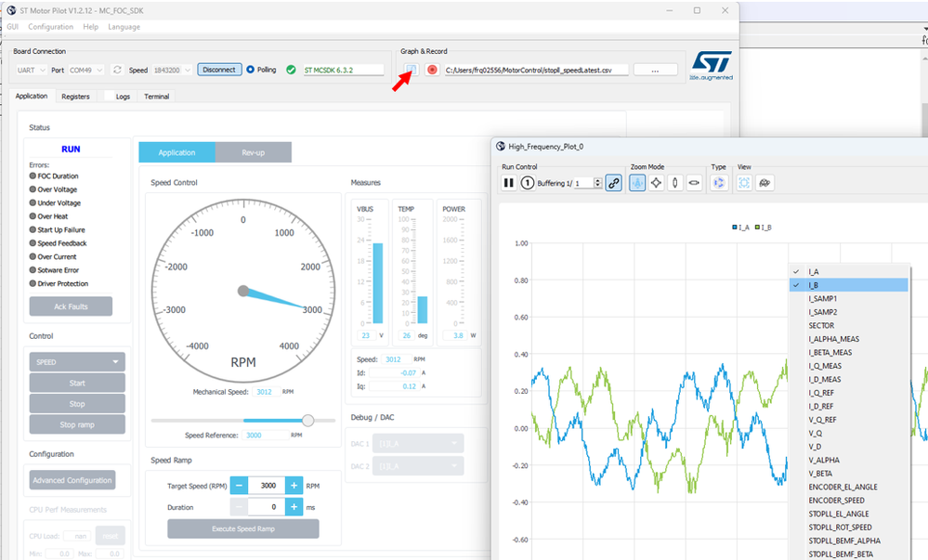Click the Stop motor button
The image size is (928, 560).
(x=77, y=404)
